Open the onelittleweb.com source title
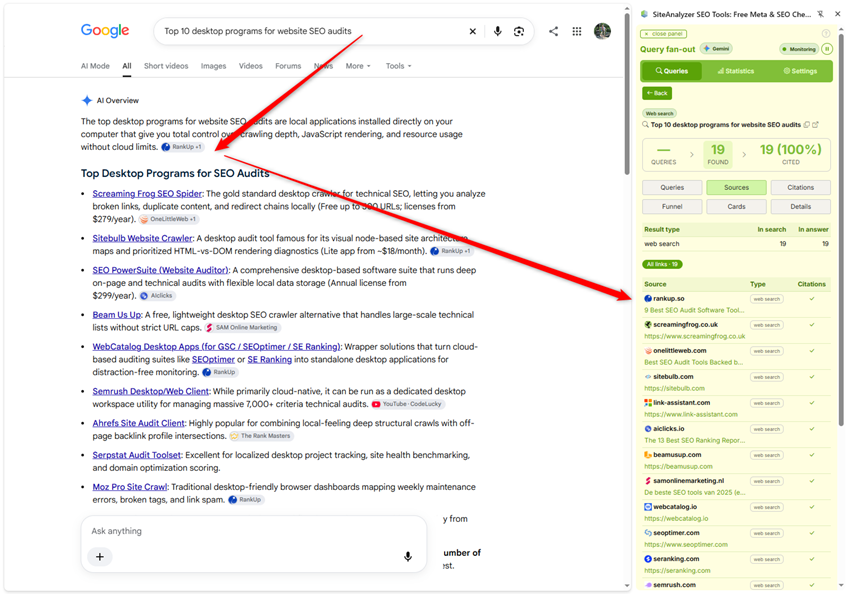This screenshot has width=850, height=594. (693, 362)
